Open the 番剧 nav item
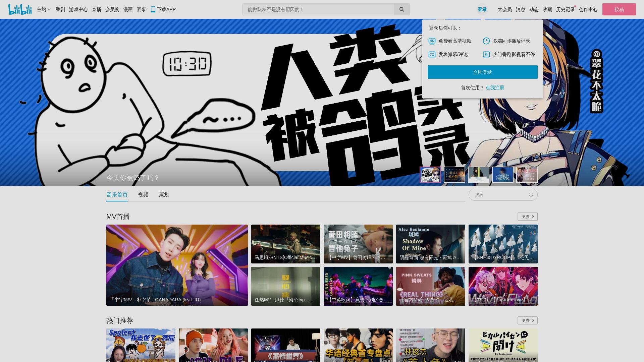The image size is (644, 362). [60, 9]
